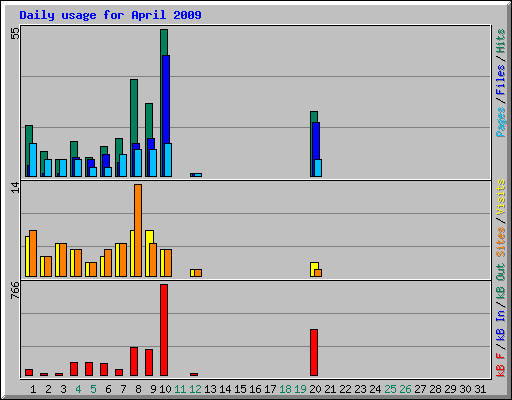Image resolution: width=512 pixels, height=400 pixels.
Task: Click the green weekend day label "18"
Action: [285, 389]
